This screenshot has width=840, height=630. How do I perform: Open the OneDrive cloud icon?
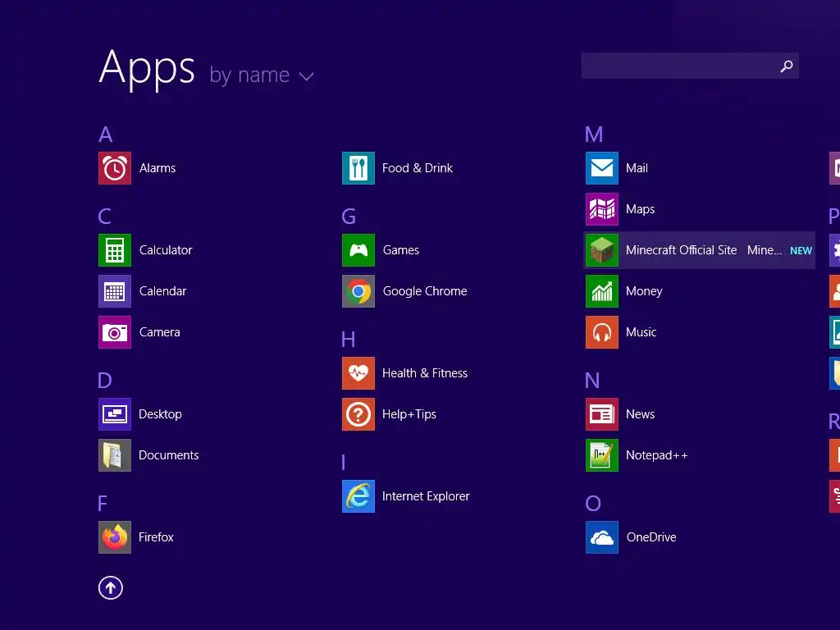coord(602,537)
